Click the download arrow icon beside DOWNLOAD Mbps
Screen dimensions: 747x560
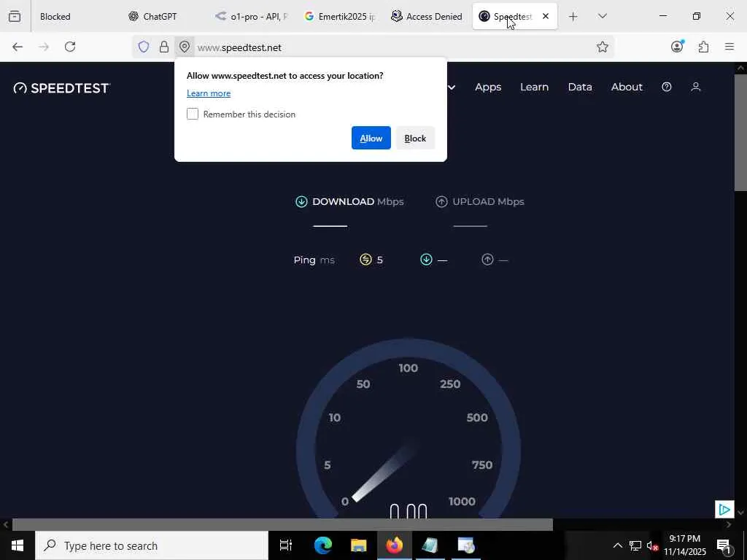[x=301, y=202]
